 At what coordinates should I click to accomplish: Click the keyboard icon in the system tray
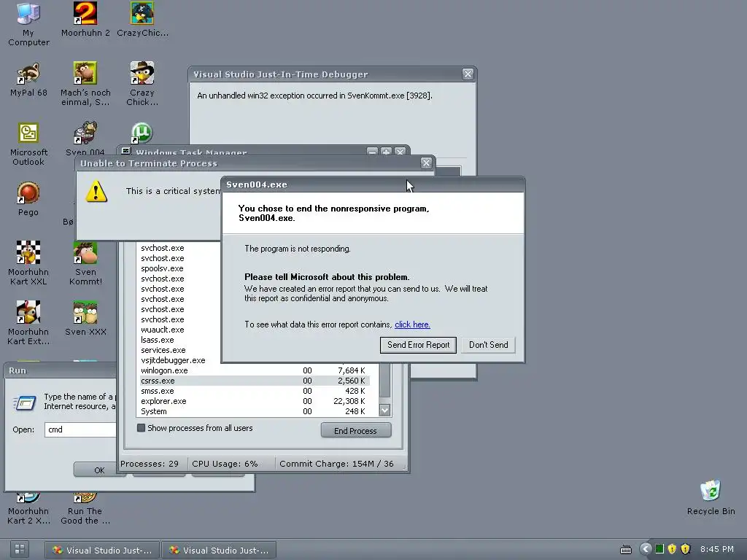click(625, 550)
